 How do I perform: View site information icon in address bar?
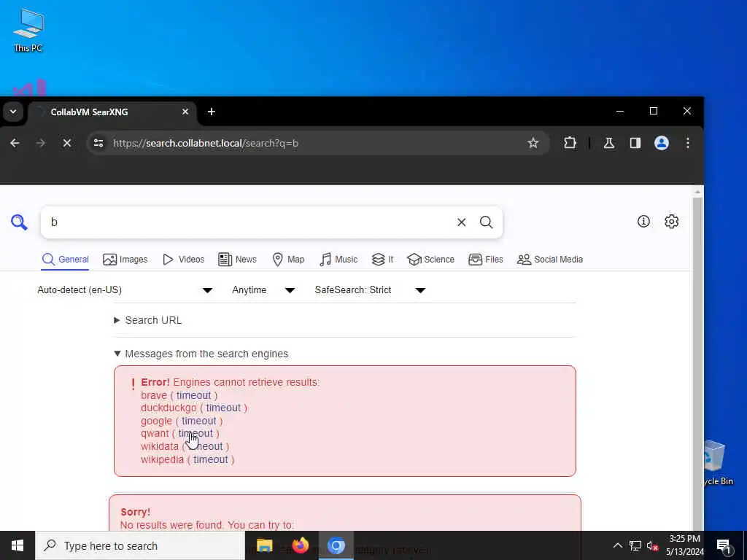click(x=98, y=143)
